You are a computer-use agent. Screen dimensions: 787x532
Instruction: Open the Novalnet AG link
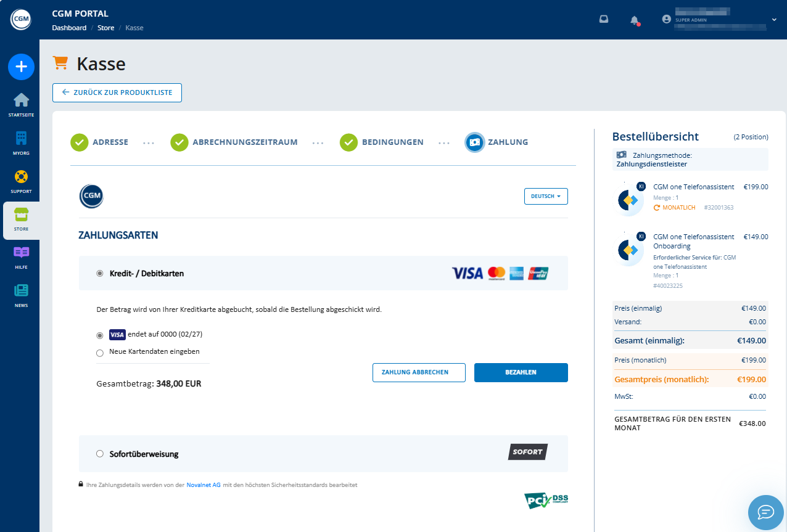[x=204, y=485]
